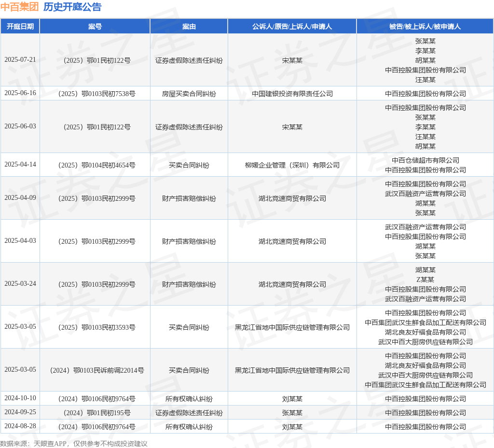Click the 案号 column header
Screen dimensions: 494x448
click(95, 27)
